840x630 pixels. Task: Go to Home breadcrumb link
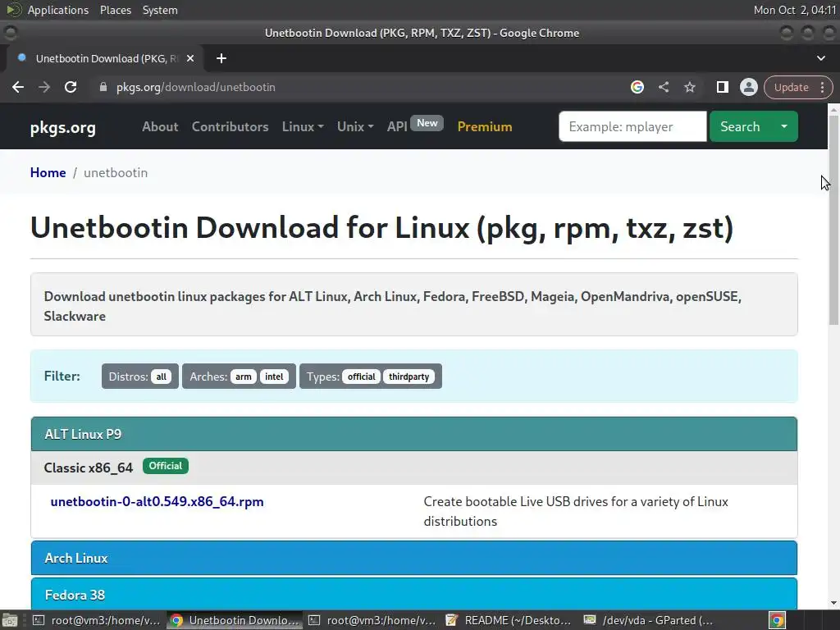48,172
